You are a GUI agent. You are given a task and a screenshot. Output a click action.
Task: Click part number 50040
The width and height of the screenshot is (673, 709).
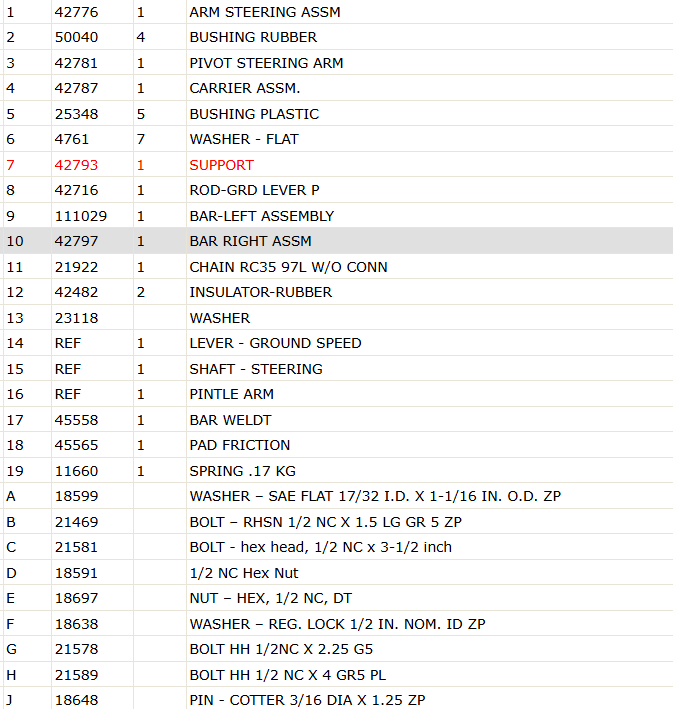pos(76,37)
